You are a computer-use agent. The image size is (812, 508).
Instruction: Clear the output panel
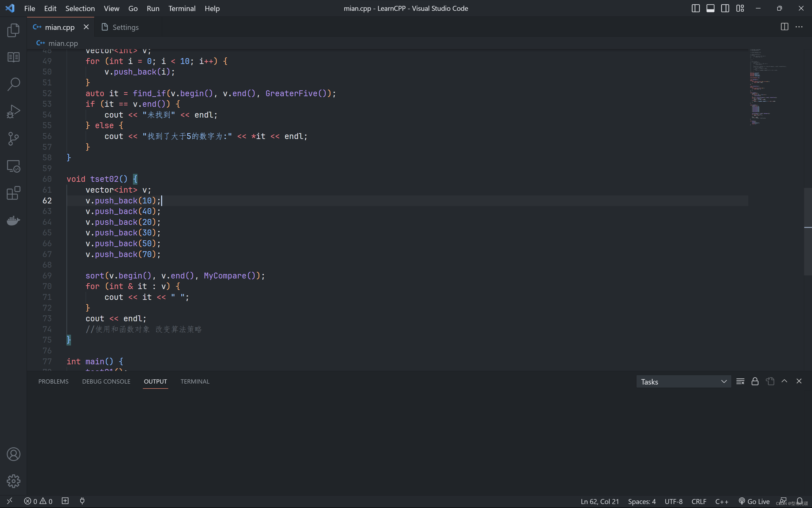tap(740, 381)
